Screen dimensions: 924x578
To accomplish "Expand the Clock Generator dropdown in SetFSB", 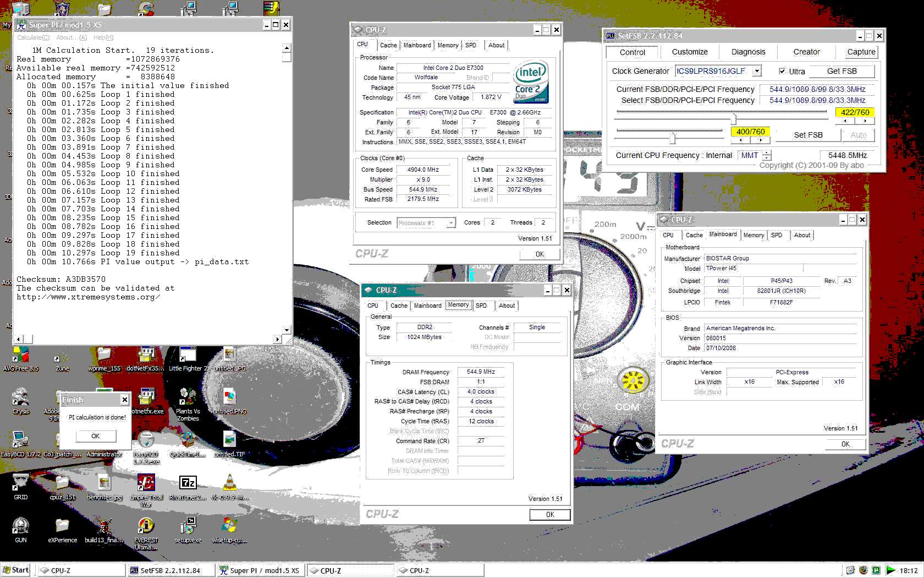I will click(757, 71).
